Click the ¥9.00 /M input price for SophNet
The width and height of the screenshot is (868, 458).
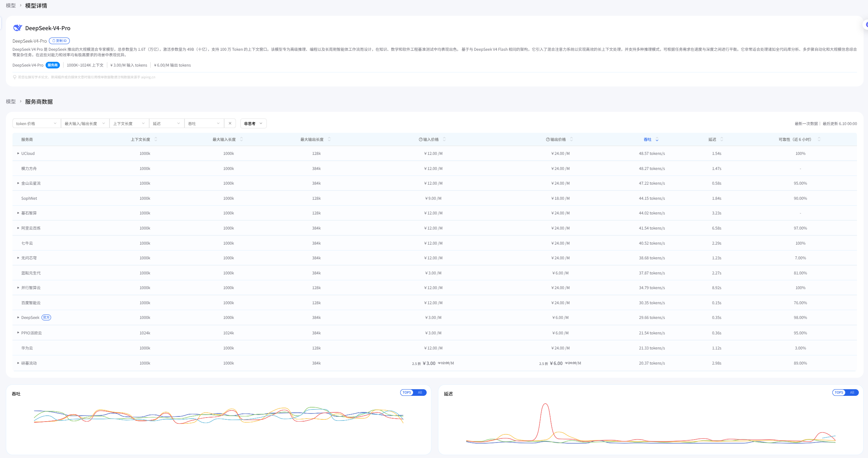[x=433, y=198]
